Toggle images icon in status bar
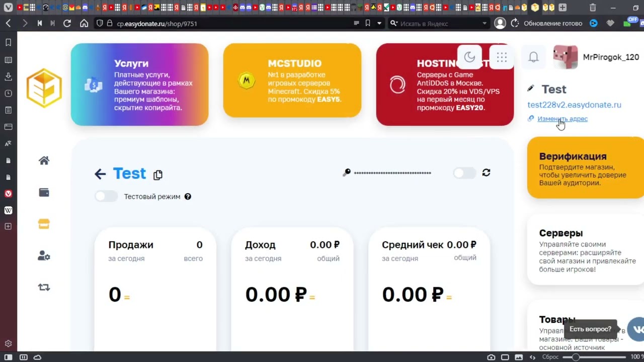This screenshot has width=644, height=362. tap(519, 357)
